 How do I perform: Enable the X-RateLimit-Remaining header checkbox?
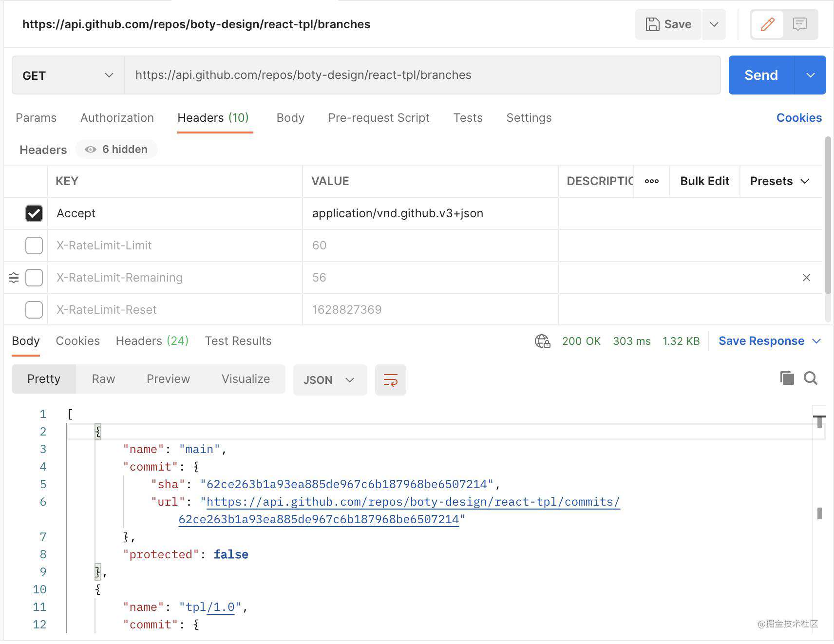tap(34, 278)
